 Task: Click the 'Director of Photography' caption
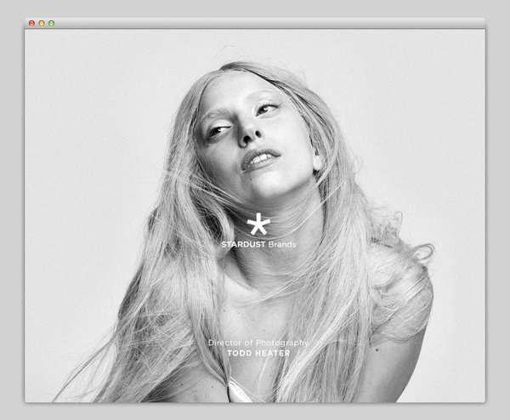click(258, 343)
